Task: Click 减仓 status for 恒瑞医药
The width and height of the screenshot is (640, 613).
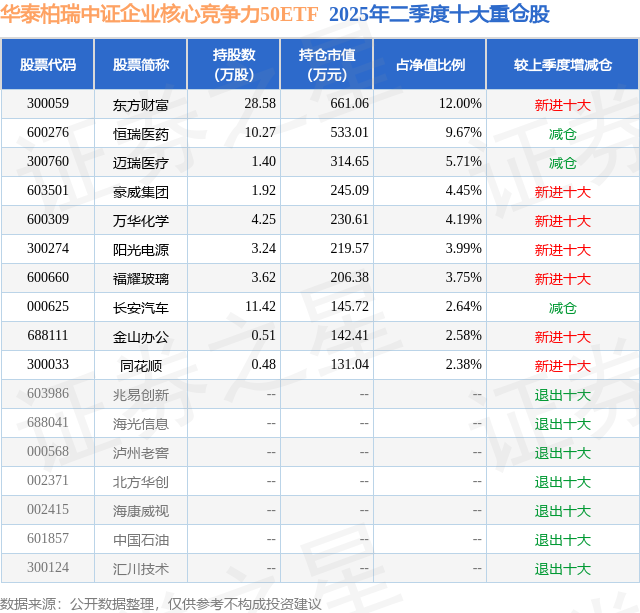Action: 562,134
